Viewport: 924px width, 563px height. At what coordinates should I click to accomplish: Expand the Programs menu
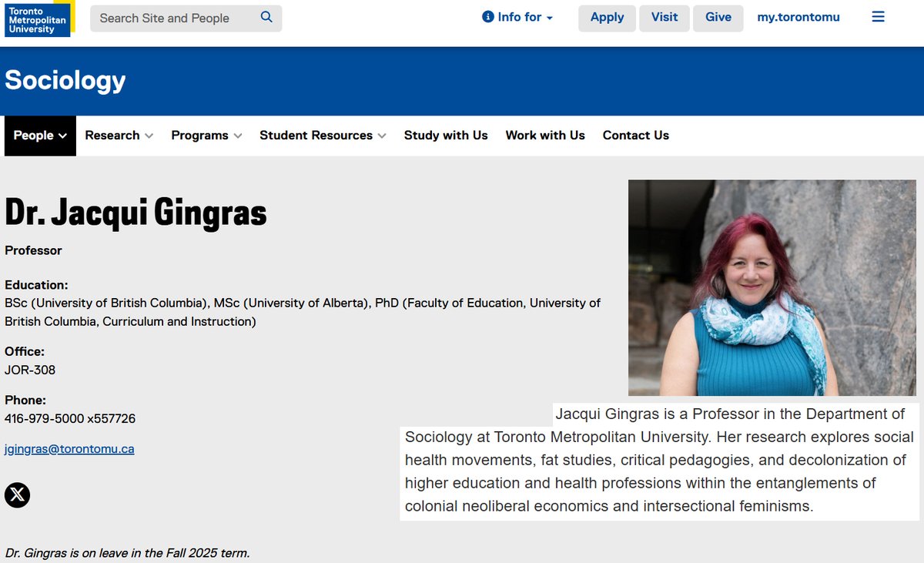[x=206, y=136]
